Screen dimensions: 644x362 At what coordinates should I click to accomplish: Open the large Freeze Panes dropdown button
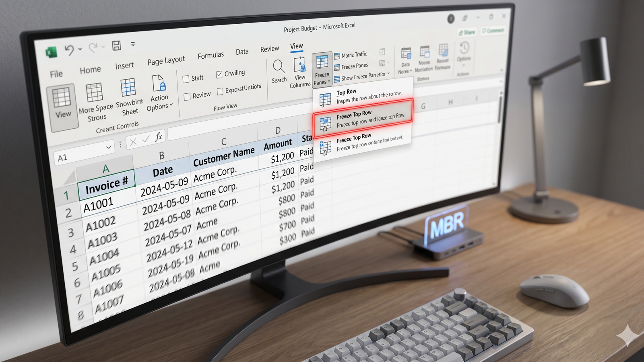(x=322, y=69)
